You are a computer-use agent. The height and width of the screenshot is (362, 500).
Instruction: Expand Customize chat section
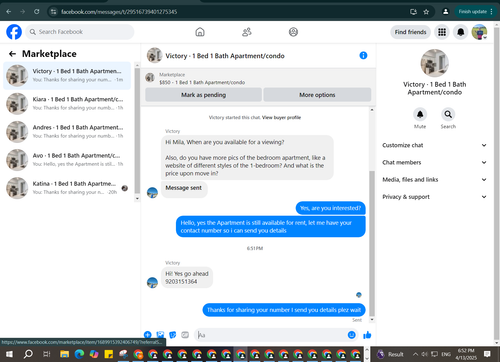pos(434,145)
